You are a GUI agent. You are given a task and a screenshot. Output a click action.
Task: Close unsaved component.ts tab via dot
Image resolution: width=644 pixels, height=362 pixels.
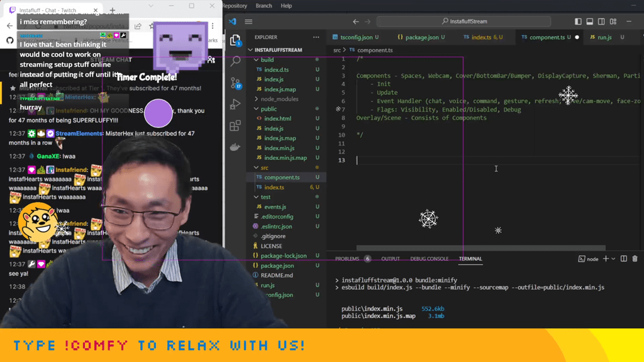click(577, 37)
